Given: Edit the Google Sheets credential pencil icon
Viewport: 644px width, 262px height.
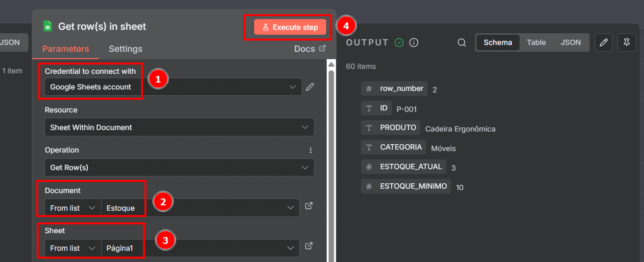Looking at the screenshot, I should (310, 87).
